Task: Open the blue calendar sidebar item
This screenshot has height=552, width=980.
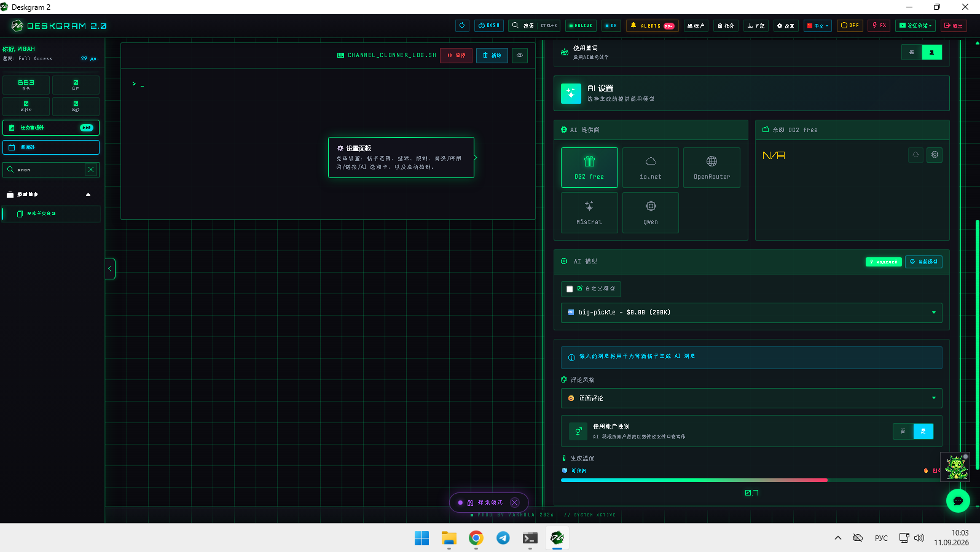Action: point(51,147)
